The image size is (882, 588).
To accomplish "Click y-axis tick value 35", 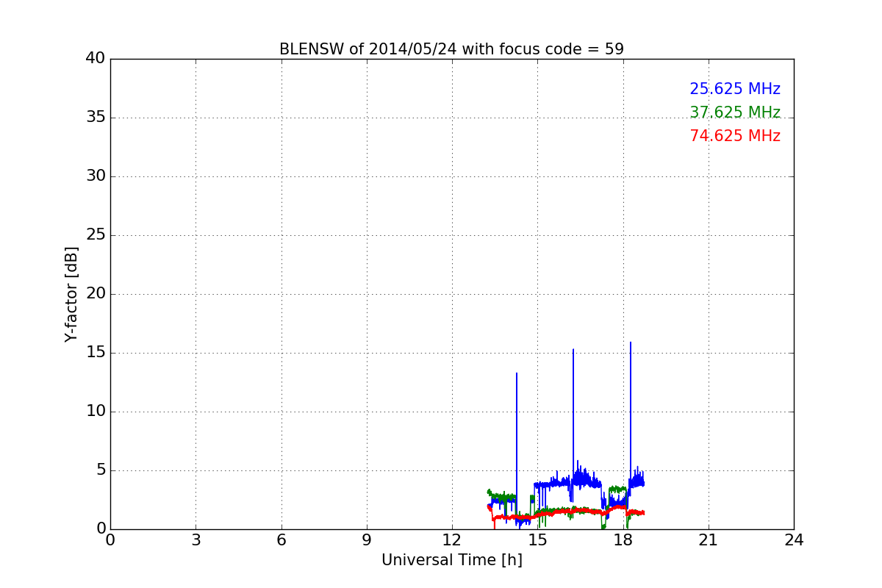I will pos(96,118).
